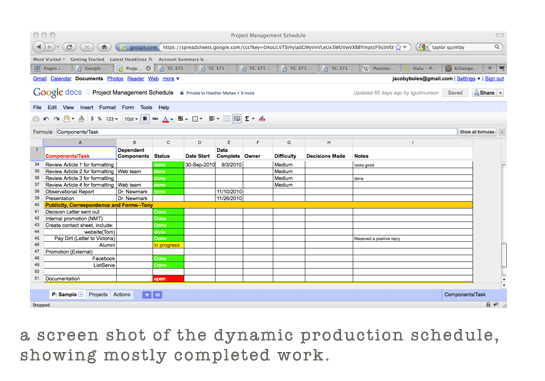Expand the sigma functions dropdown arrow

click(253, 119)
